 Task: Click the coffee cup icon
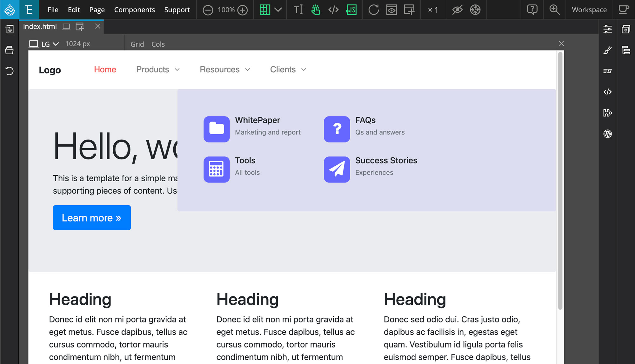click(x=624, y=10)
